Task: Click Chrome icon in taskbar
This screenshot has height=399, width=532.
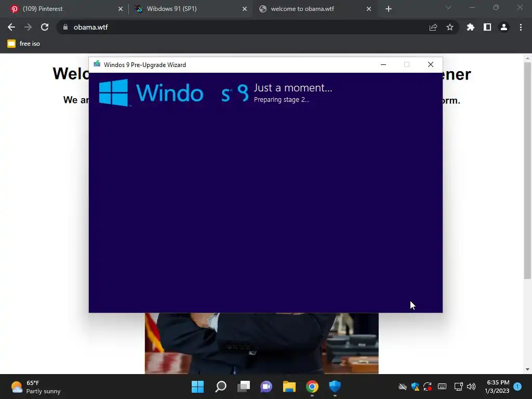Action: point(312,387)
